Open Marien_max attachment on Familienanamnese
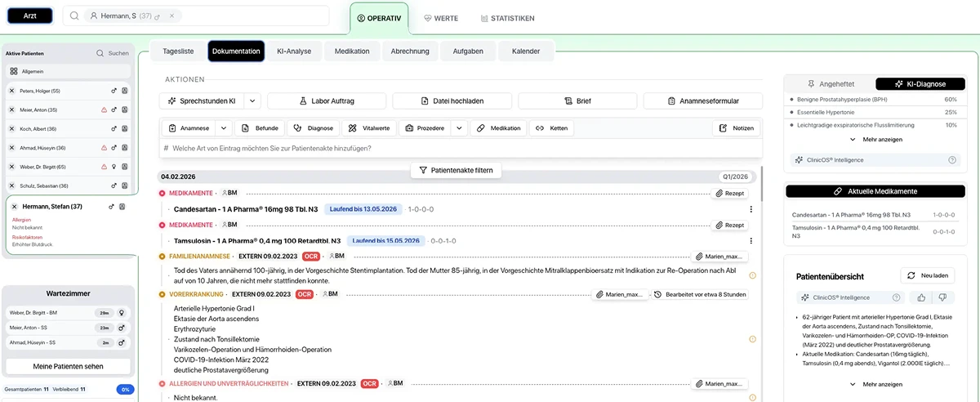 tap(720, 257)
